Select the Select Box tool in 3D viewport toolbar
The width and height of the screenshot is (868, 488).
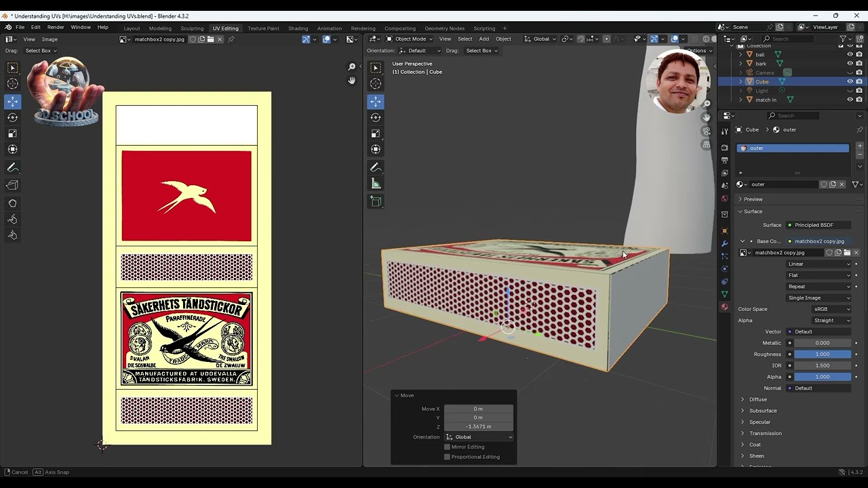pos(376,67)
